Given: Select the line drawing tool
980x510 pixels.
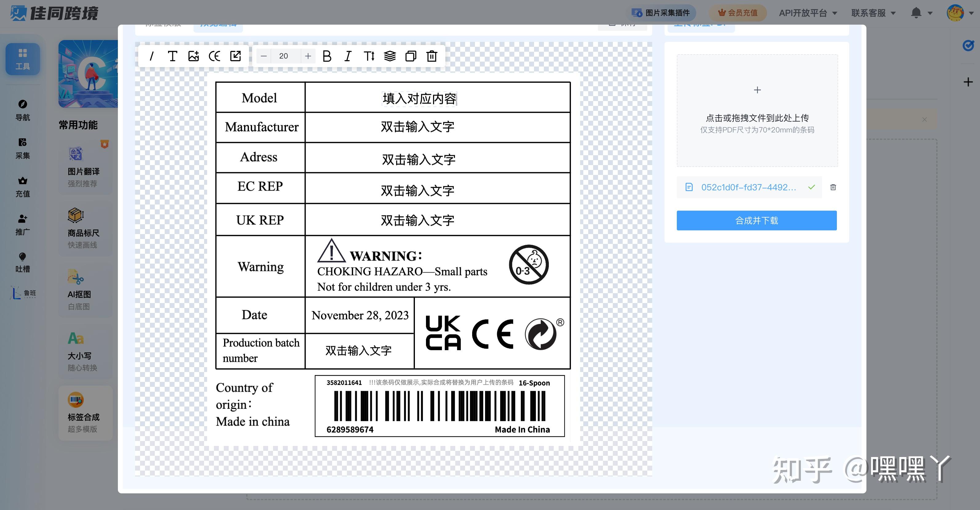Looking at the screenshot, I should click(152, 56).
